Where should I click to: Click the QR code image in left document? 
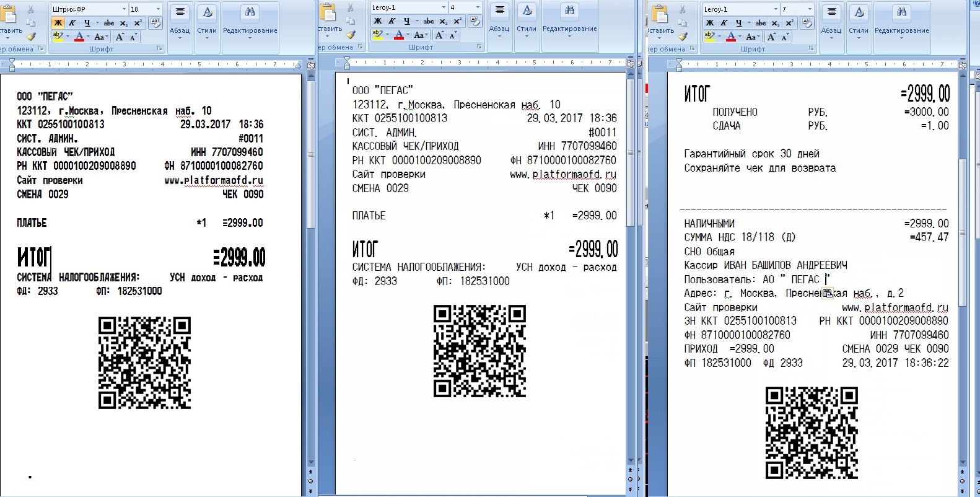coord(144,363)
